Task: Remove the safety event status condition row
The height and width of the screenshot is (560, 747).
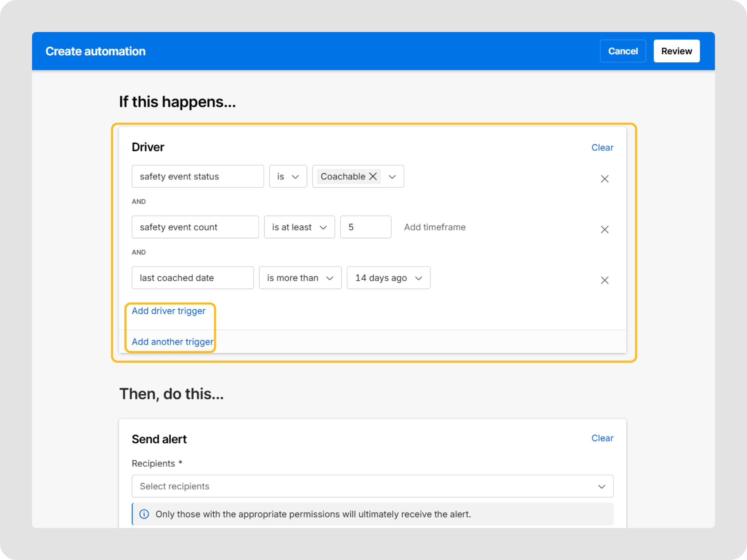Action: (x=604, y=179)
